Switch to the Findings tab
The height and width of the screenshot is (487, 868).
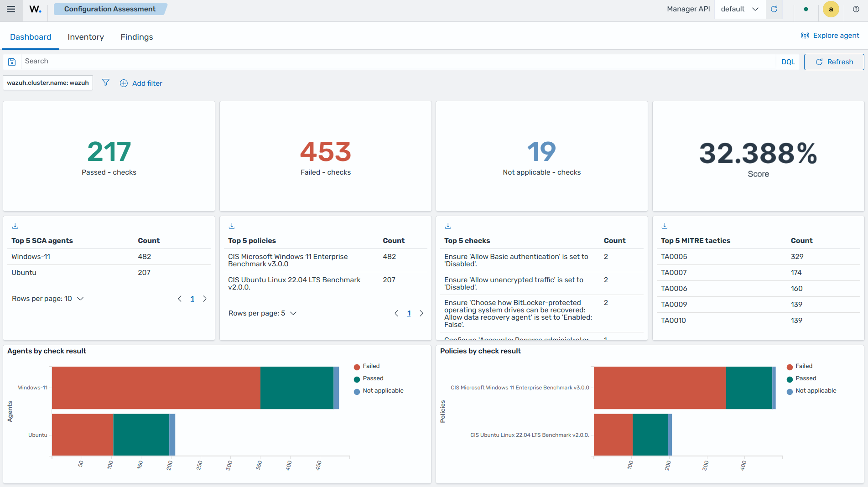[137, 37]
